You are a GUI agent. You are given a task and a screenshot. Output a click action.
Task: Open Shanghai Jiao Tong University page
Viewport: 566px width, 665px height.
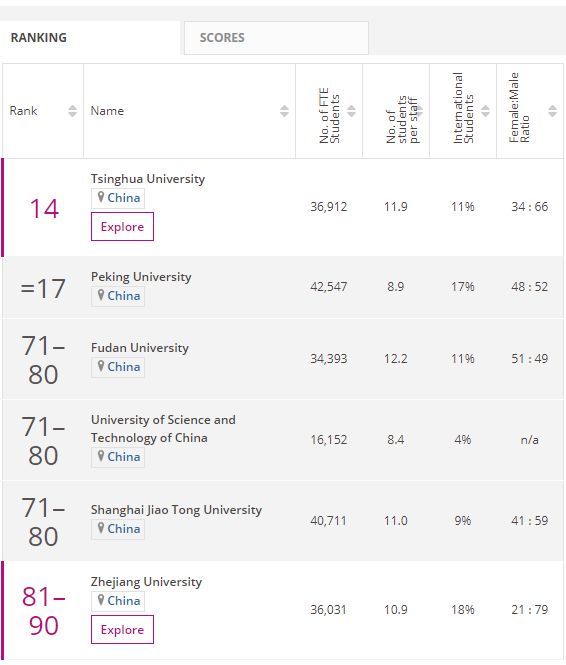[176, 510]
